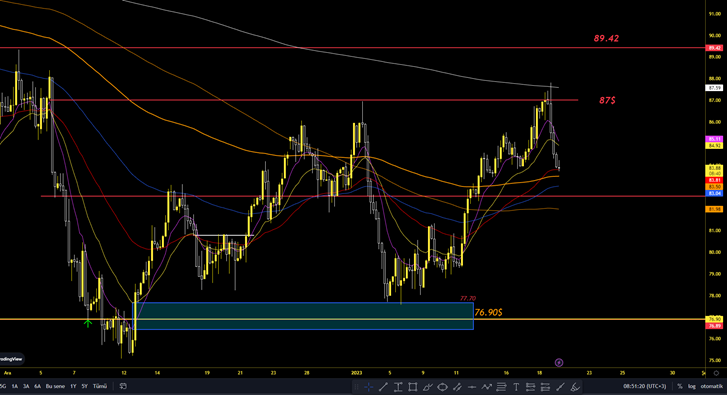Select the zigzag path drawing tool
This screenshot has height=395, width=727.
[x=486, y=387]
